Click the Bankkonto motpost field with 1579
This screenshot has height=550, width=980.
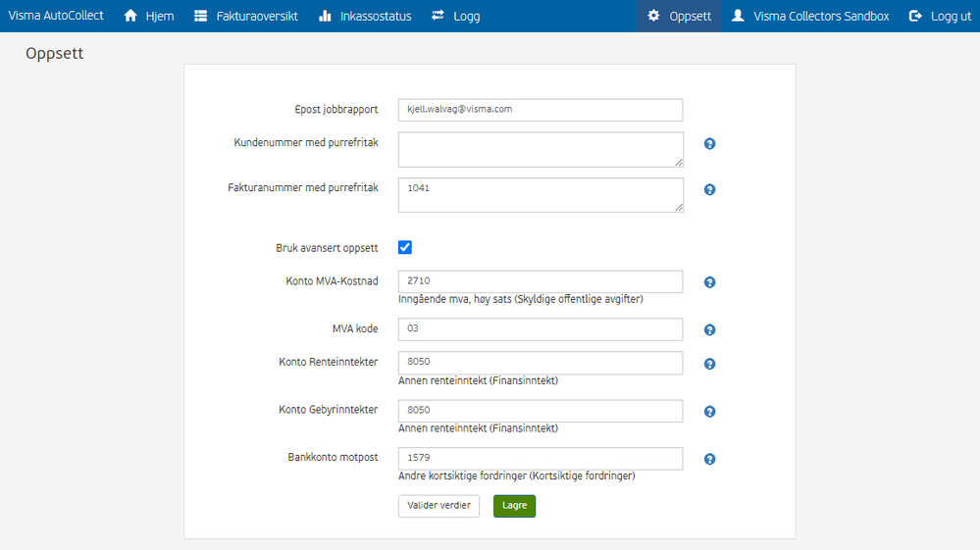pos(541,458)
